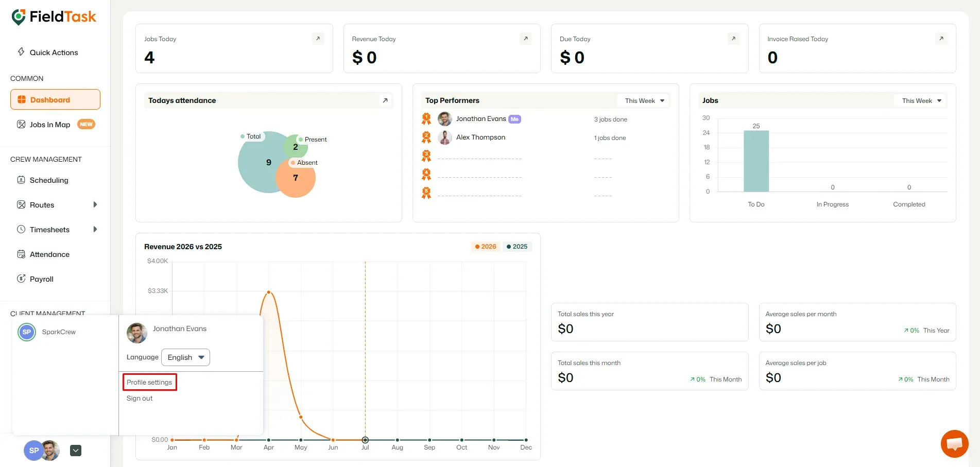This screenshot has height=467, width=980.
Task: Click Average sales per job card
Action: coord(857,371)
